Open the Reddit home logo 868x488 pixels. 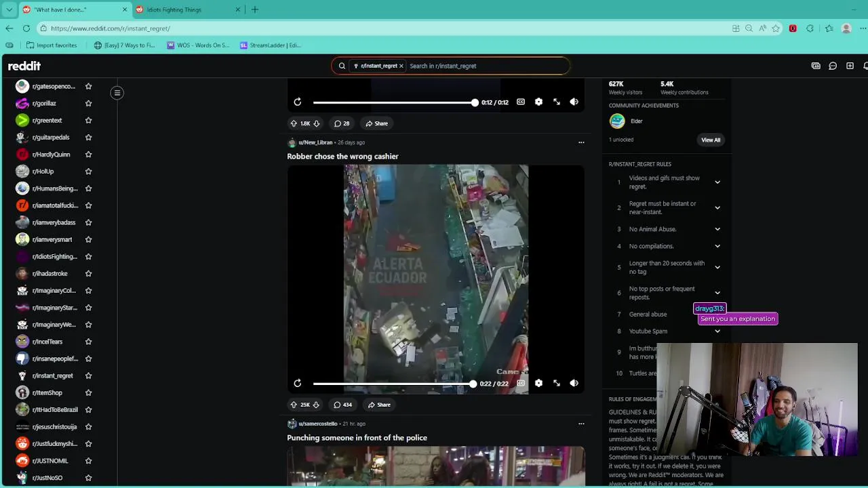tap(24, 66)
